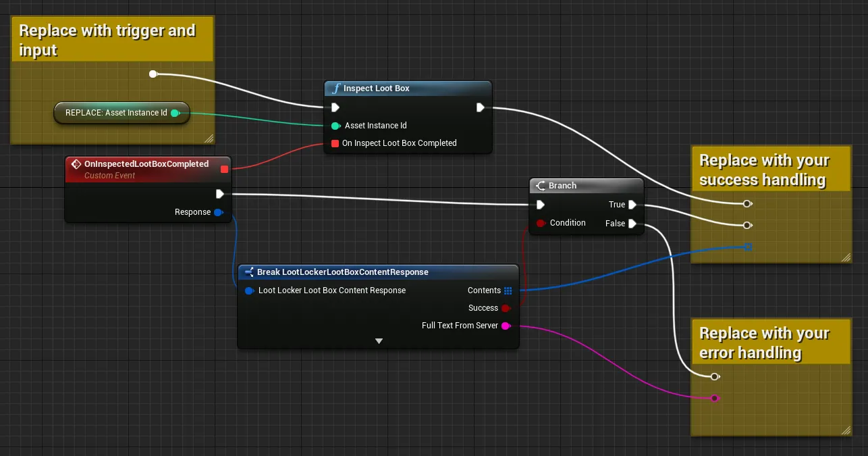Click Inspect Loot Box input execution pin
This screenshot has width=868, height=456.
pyautogui.click(x=335, y=107)
